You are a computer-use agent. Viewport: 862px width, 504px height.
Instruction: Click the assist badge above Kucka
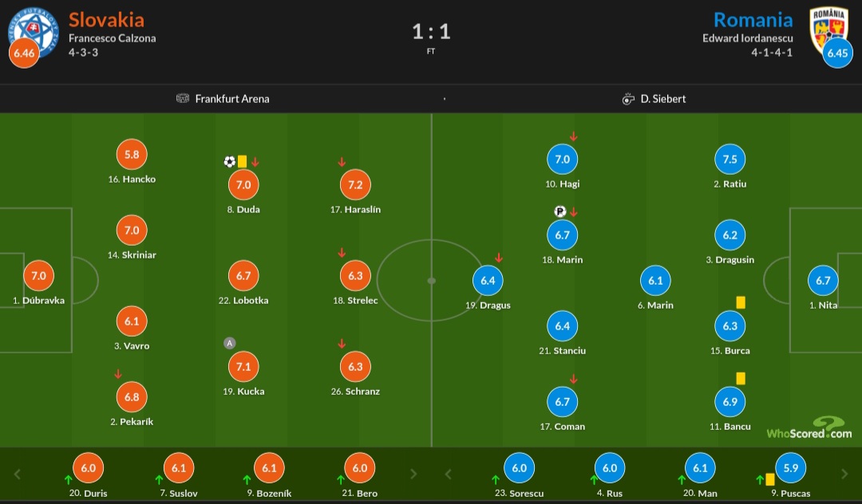click(230, 343)
